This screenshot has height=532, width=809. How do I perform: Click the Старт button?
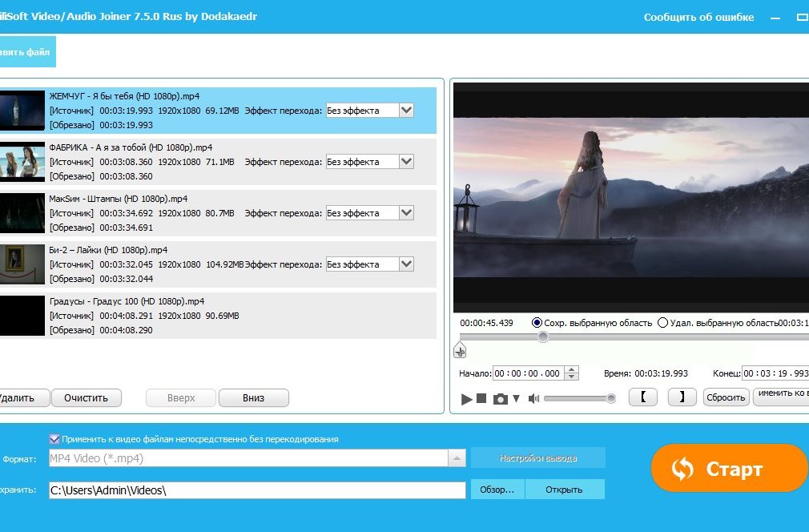click(729, 468)
